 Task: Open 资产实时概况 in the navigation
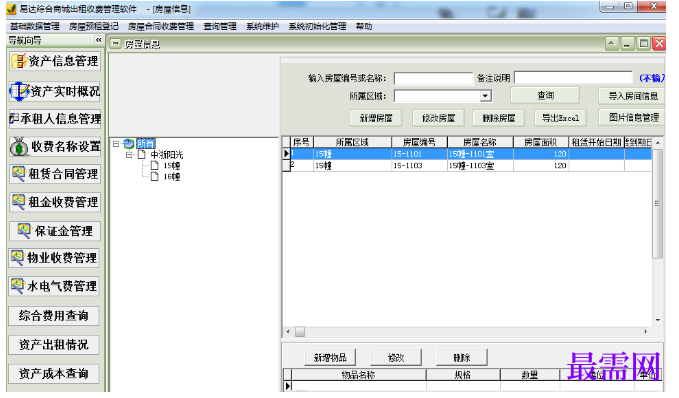click(x=55, y=91)
